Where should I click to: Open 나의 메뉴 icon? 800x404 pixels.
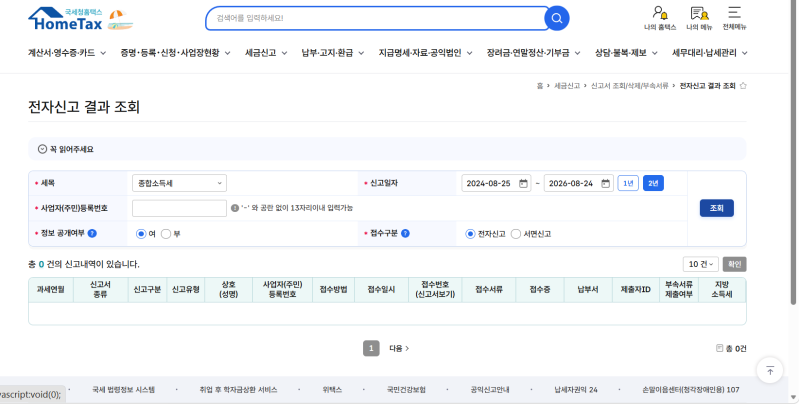point(699,18)
